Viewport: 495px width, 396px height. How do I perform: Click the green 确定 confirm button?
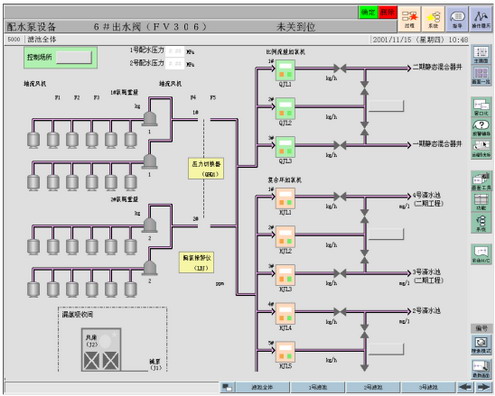point(368,13)
